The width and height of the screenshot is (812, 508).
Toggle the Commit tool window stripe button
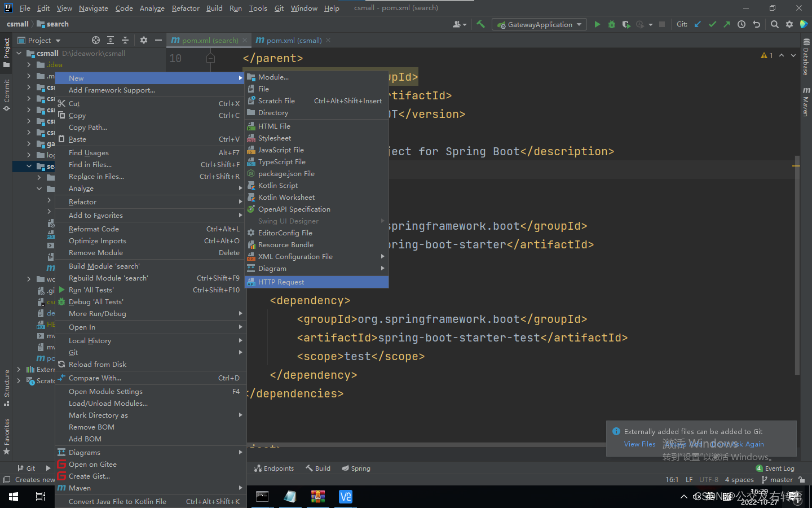point(7,94)
